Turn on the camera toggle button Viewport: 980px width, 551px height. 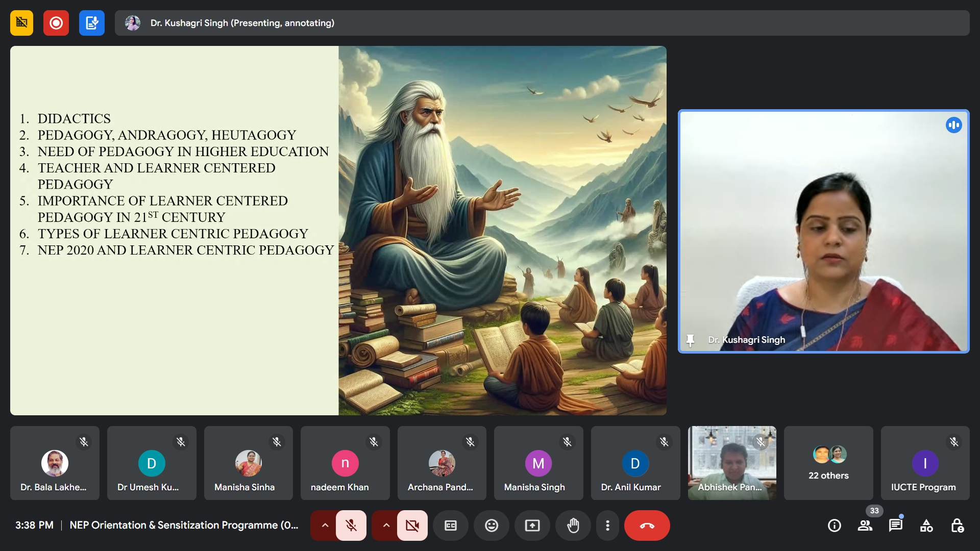[x=412, y=525]
